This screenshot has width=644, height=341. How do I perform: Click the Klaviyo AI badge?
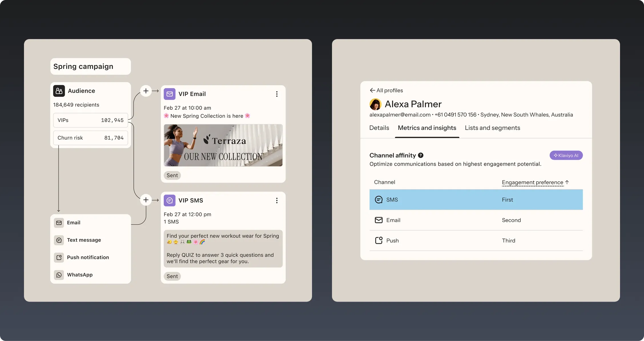click(x=566, y=155)
